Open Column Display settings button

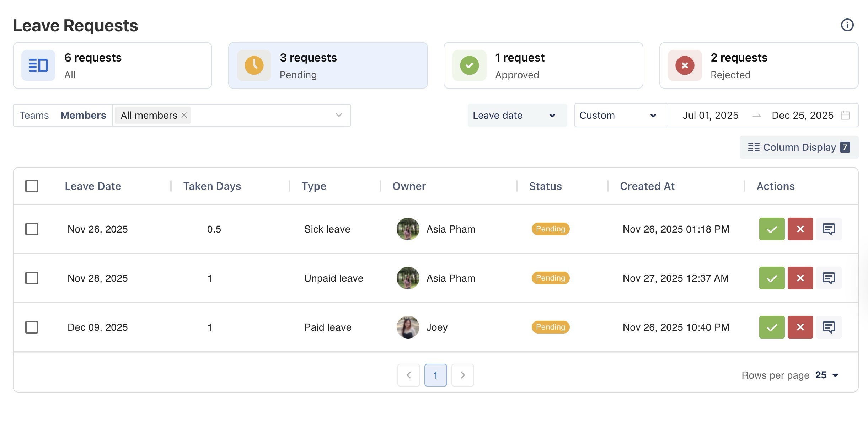(799, 147)
